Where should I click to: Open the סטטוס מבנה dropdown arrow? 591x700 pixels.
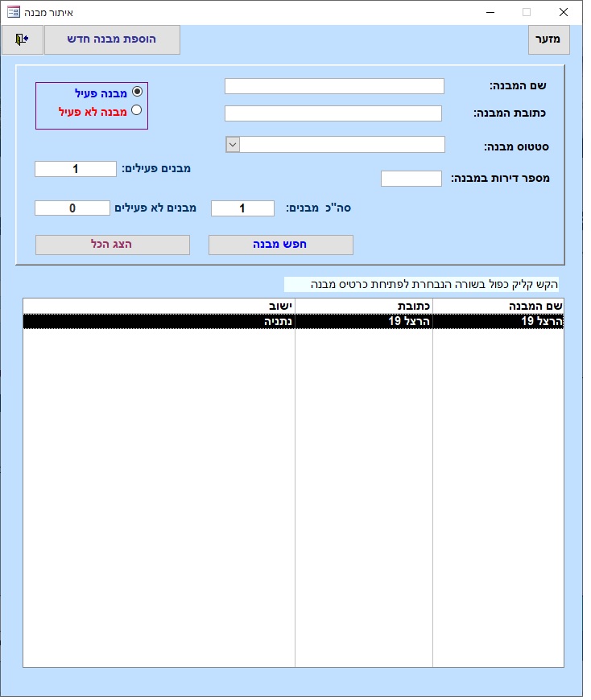point(233,145)
